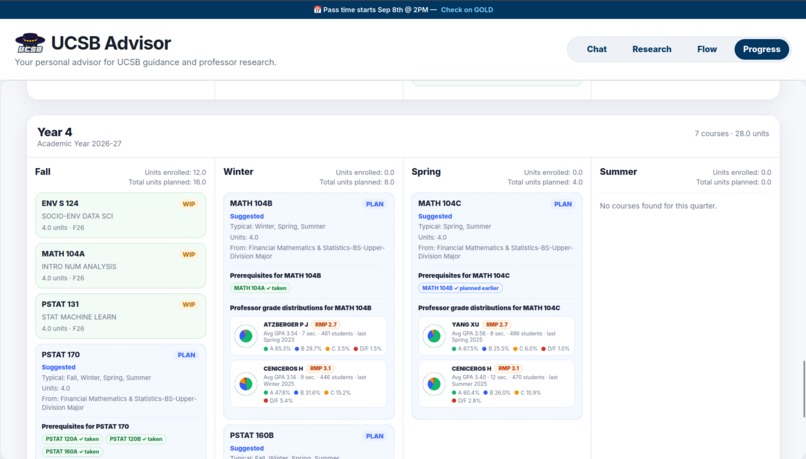Click the PSTAT 170 course title
This screenshot has height=459, width=806.
tap(61, 355)
